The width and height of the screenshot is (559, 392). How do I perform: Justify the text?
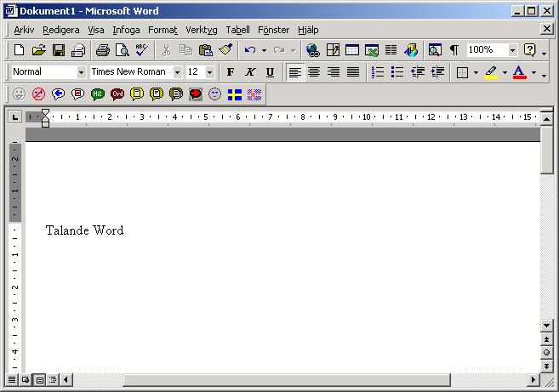pos(353,72)
